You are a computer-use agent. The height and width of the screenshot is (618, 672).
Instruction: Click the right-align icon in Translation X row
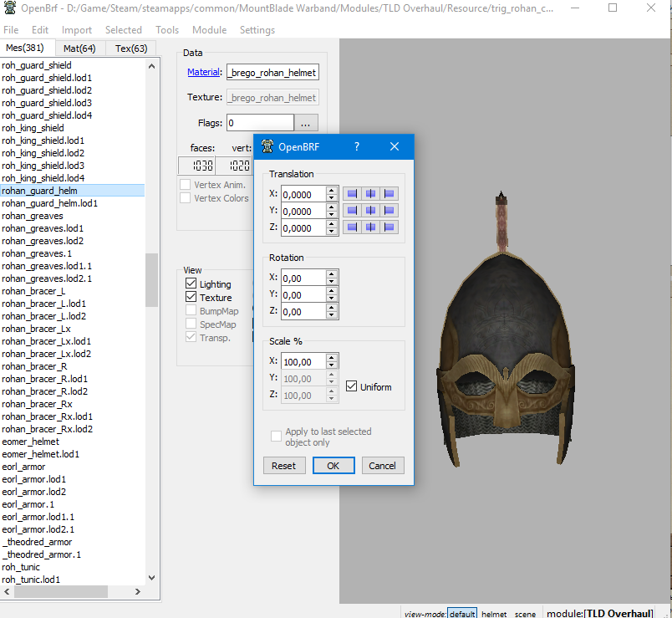pyautogui.click(x=389, y=193)
